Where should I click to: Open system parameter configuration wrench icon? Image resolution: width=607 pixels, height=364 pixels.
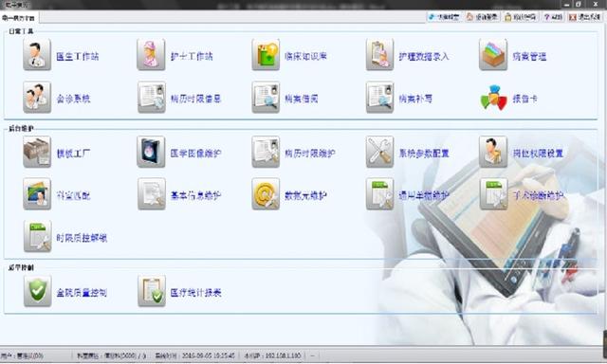click(x=379, y=152)
